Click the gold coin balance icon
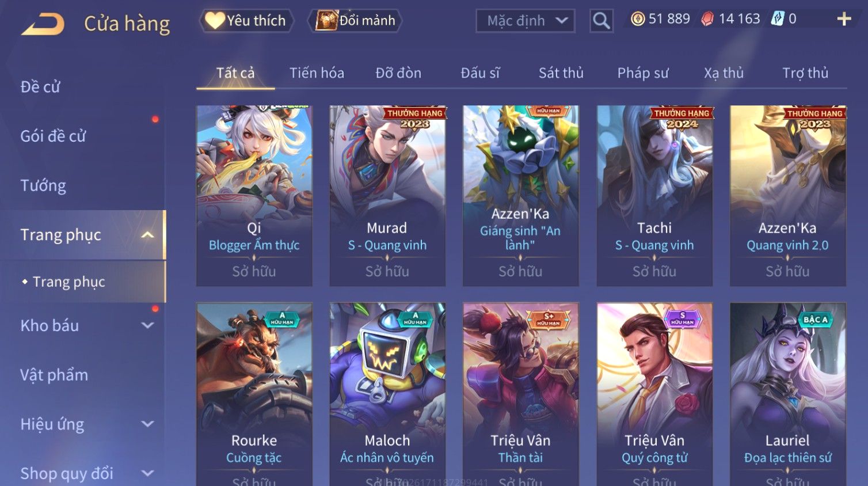 [637, 19]
